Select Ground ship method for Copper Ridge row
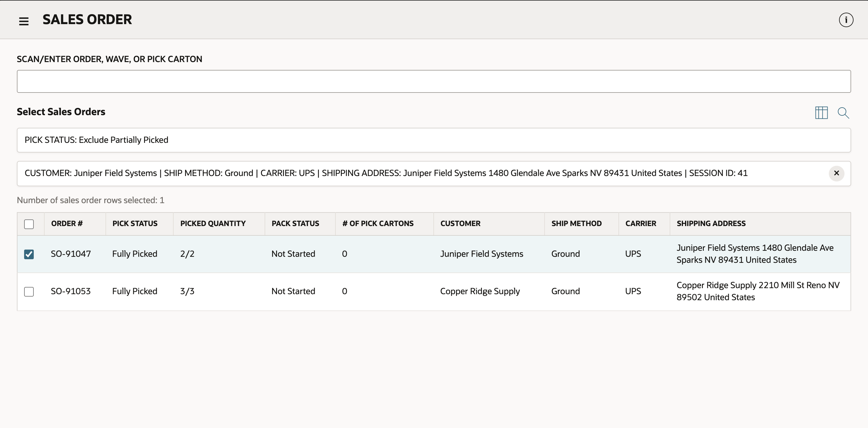 (x=565, y=291)
